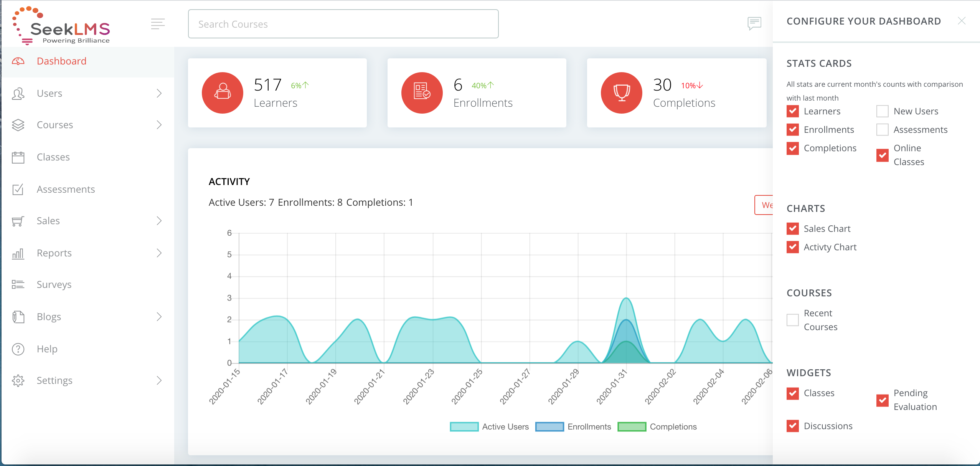Screen dimensions: 980x466
Task: Open the Completions stat label
Action: tap(684, 103)
